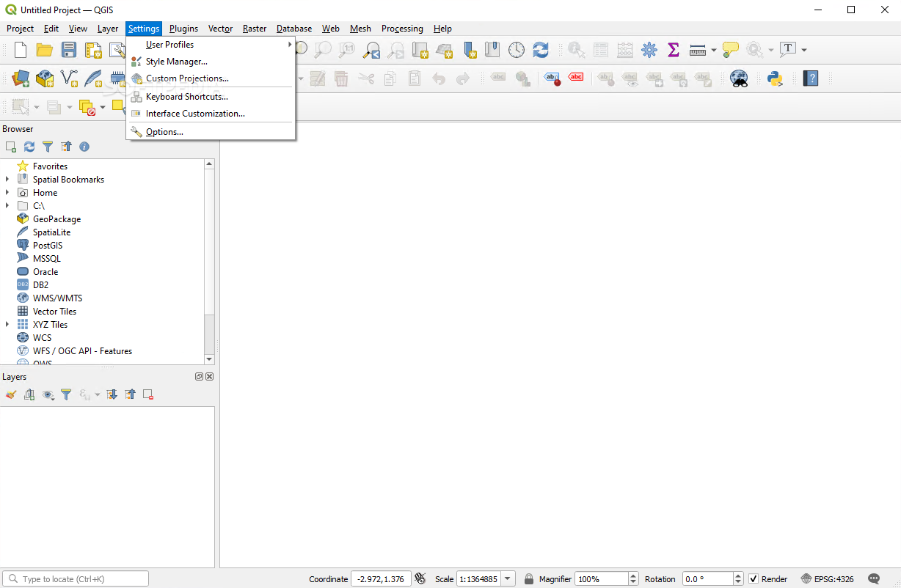Open the User Profiles submenu
The height and width of the screenshot is (588, 901).
211,45
